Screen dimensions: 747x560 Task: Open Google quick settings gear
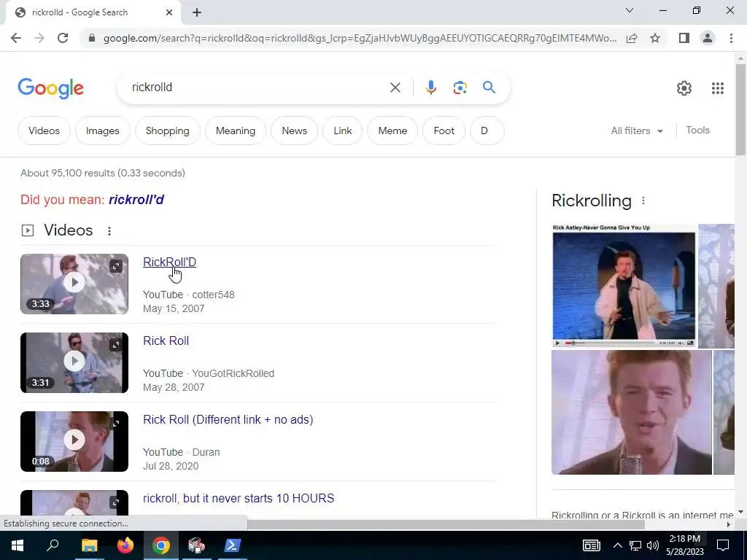pos(684,88)
